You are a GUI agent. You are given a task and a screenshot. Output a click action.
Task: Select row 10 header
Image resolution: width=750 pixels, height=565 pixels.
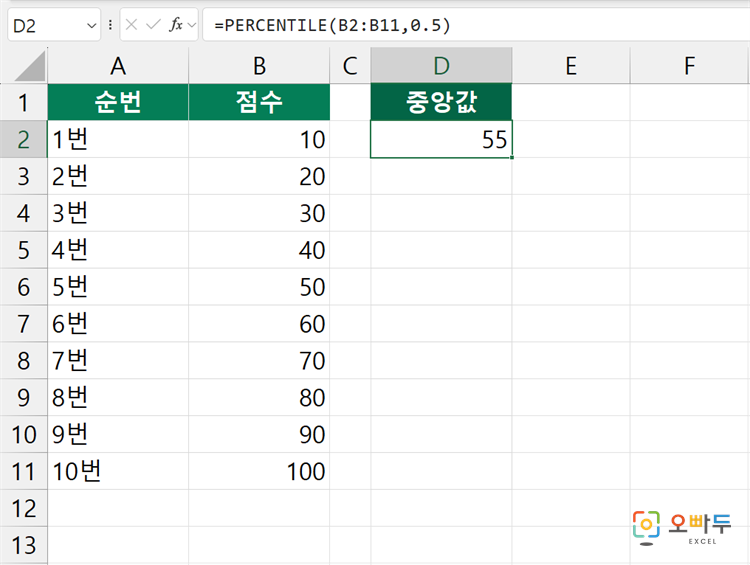pyautogui.click(x=23, y=434)
